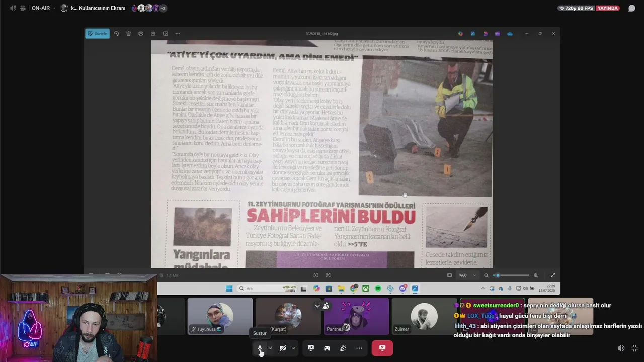
Task: Click the YAYINDA live badge
Action: click(x=608, y=8)
